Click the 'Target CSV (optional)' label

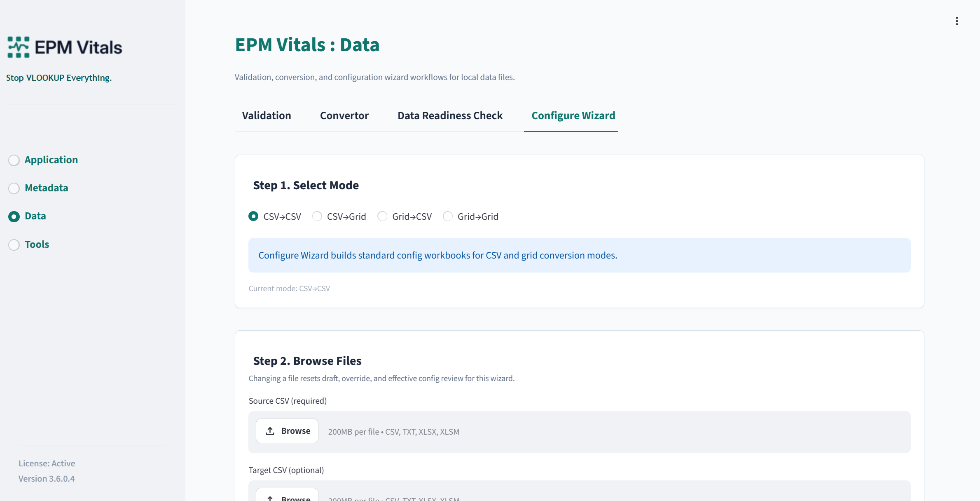click(286, 470)
